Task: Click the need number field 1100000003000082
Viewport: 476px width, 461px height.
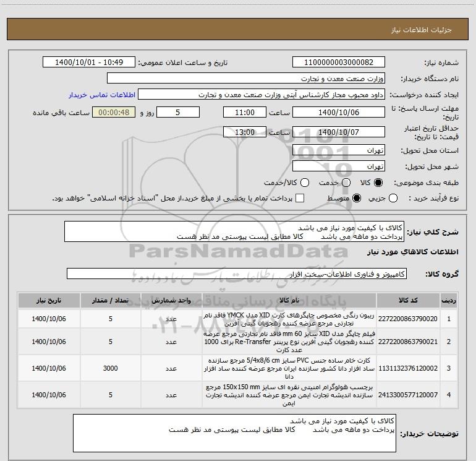Action: coord(339,62)
